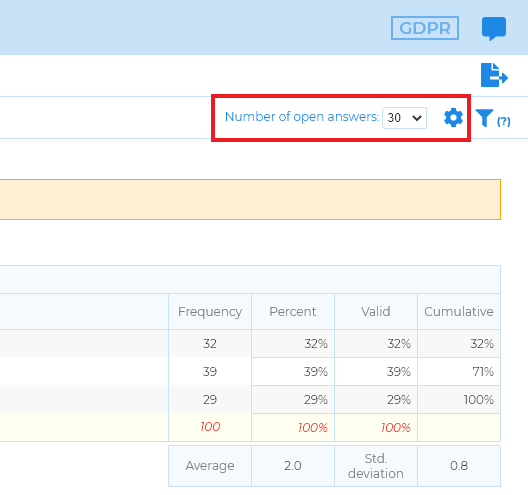Click the Std. deviation label cell
The image size is (528, 495).
[376, 466]
